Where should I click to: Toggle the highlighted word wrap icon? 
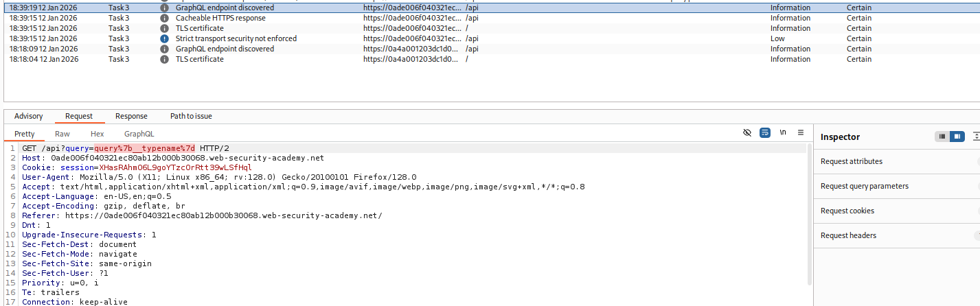[765, 133]
